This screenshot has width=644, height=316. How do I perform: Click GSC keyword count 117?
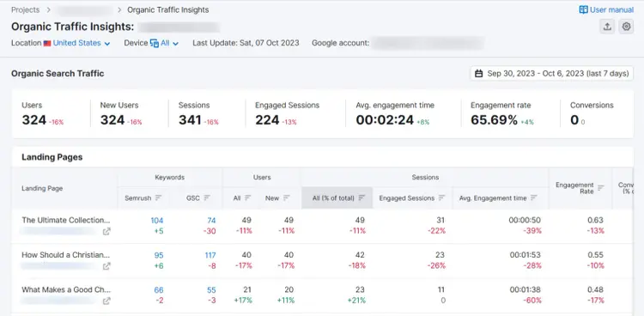210,255
